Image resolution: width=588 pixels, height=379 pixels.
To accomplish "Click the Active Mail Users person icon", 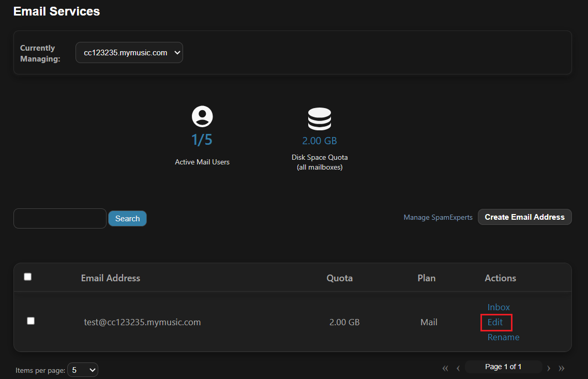I will 202,117.
